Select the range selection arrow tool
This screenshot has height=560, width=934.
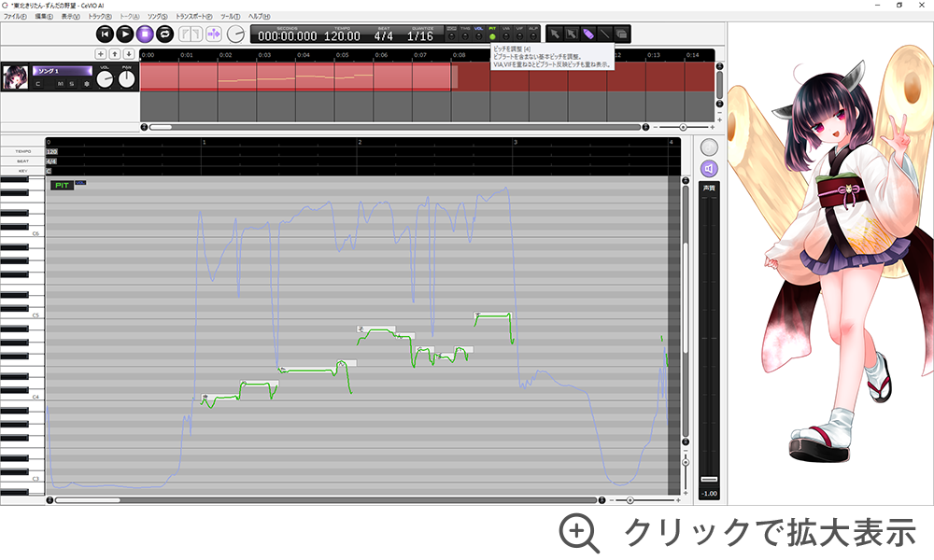point(572,34)
